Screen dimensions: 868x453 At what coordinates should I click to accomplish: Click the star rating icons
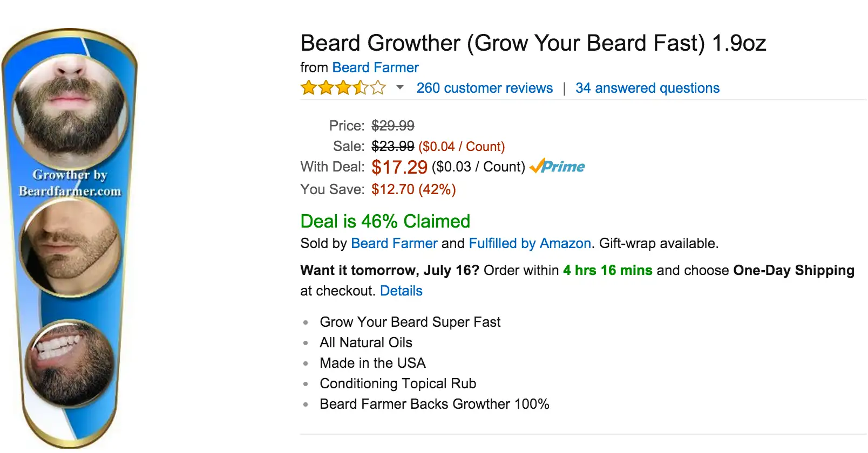(343, 88)
